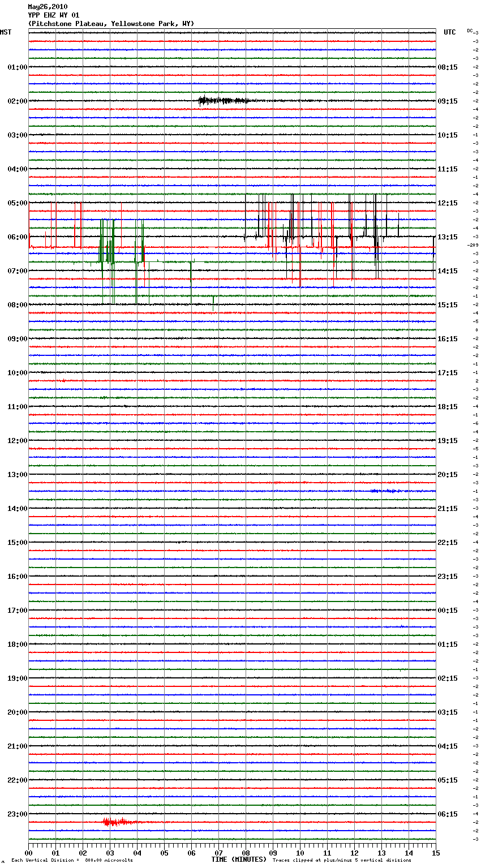Click the -209 DC offset value
Screen dimensions: 481x868
473,245
